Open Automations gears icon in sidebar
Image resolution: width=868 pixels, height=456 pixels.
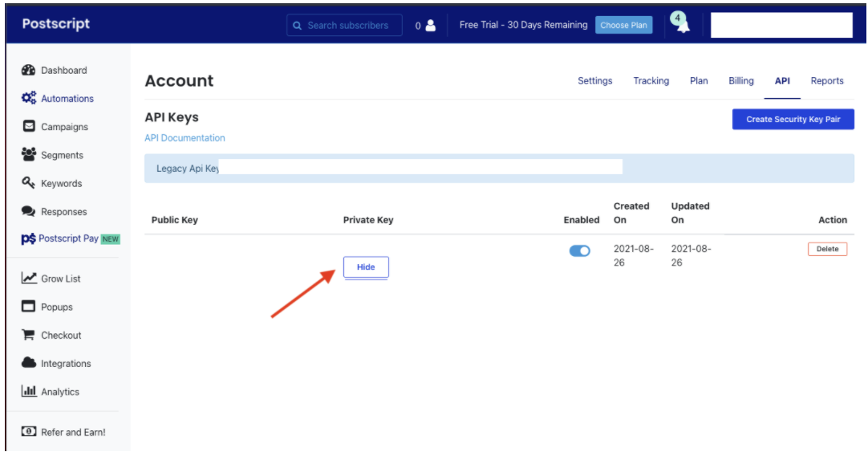pyautogui.click(x=29, y=99)
